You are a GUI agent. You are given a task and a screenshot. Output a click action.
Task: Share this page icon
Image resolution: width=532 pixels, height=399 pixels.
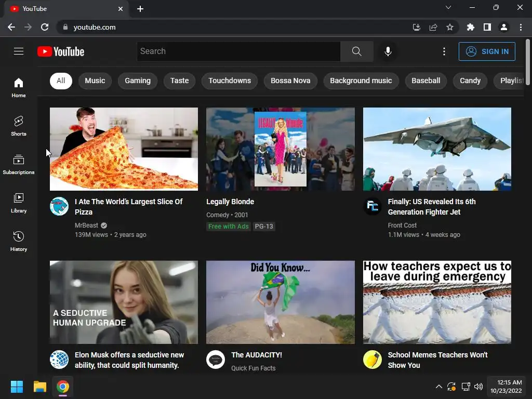click(433, 27)
